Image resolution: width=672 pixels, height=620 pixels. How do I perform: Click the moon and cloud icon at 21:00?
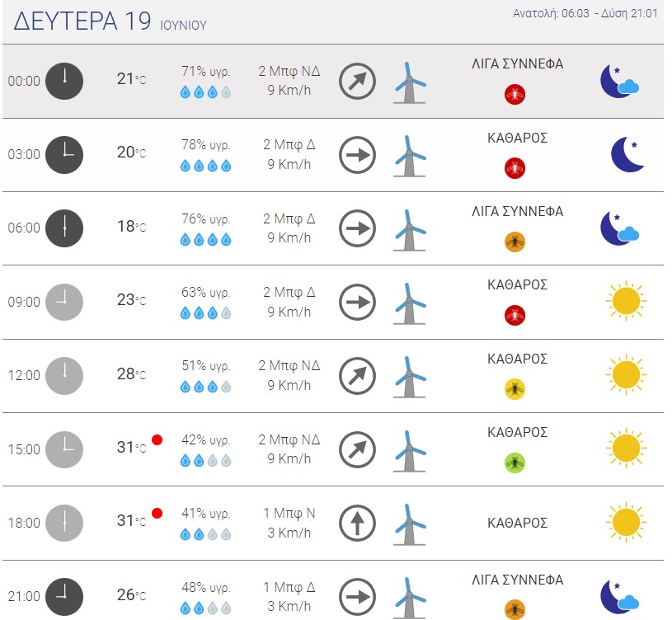(x=620, y=597)
